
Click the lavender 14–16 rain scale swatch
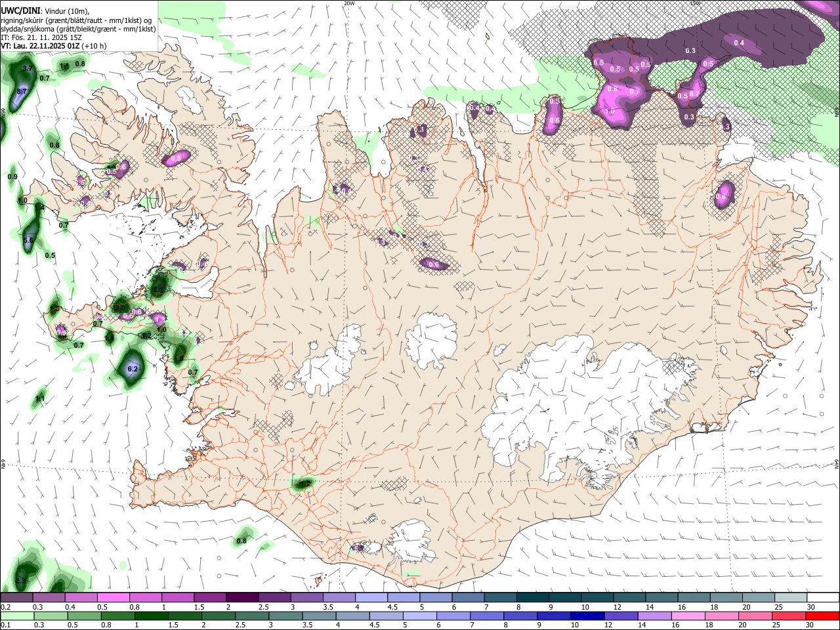pos(655,616)
